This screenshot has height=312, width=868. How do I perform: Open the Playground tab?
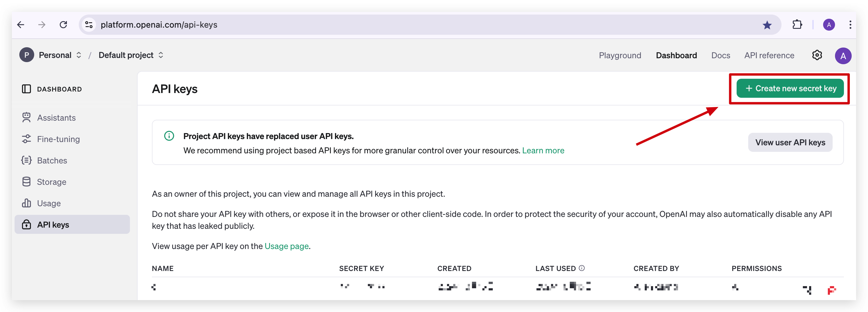pyautogui.click(x=620, y=55)
